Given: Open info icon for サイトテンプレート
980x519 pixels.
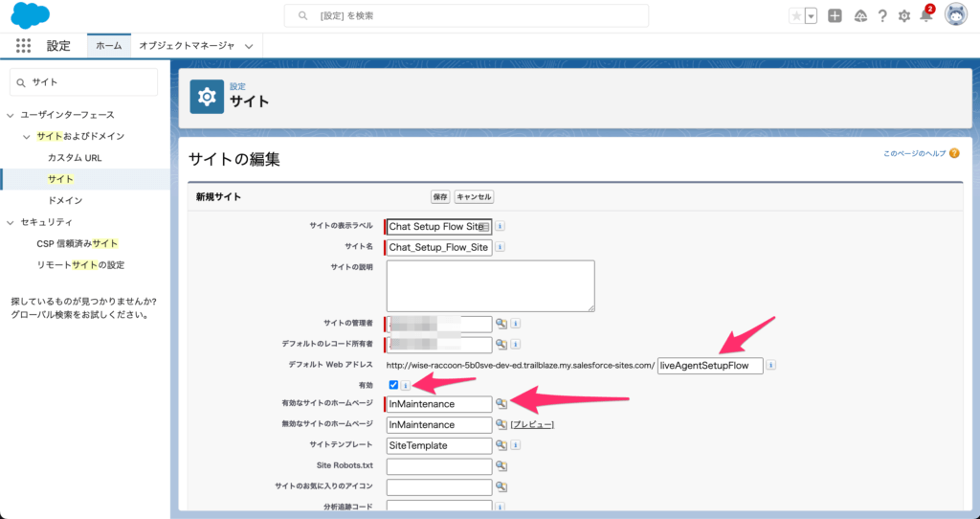Looking at the screenshot, I should (x=516, y=445).
